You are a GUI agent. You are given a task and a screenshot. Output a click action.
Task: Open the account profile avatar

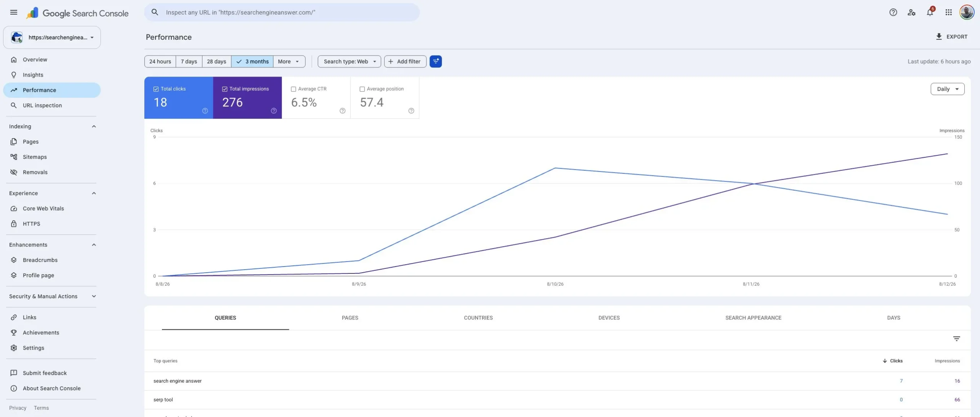(x=967, y=12)
